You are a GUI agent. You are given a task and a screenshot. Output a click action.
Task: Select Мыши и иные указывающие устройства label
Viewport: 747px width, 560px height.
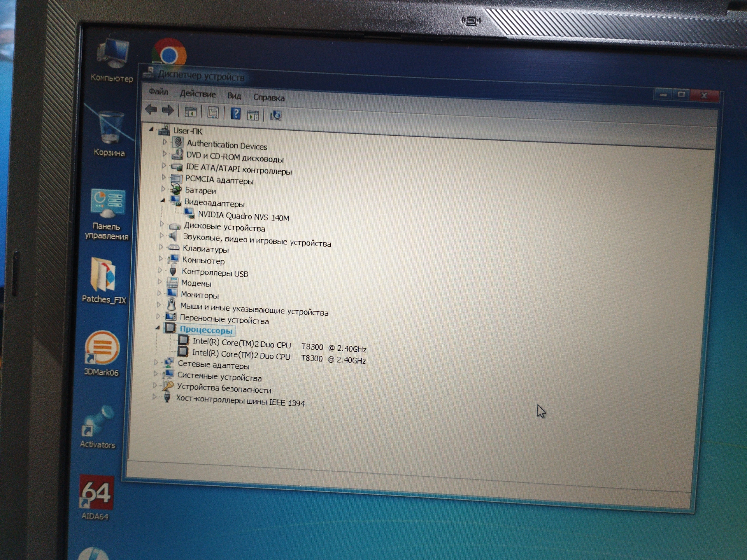[x=254, y=309]
